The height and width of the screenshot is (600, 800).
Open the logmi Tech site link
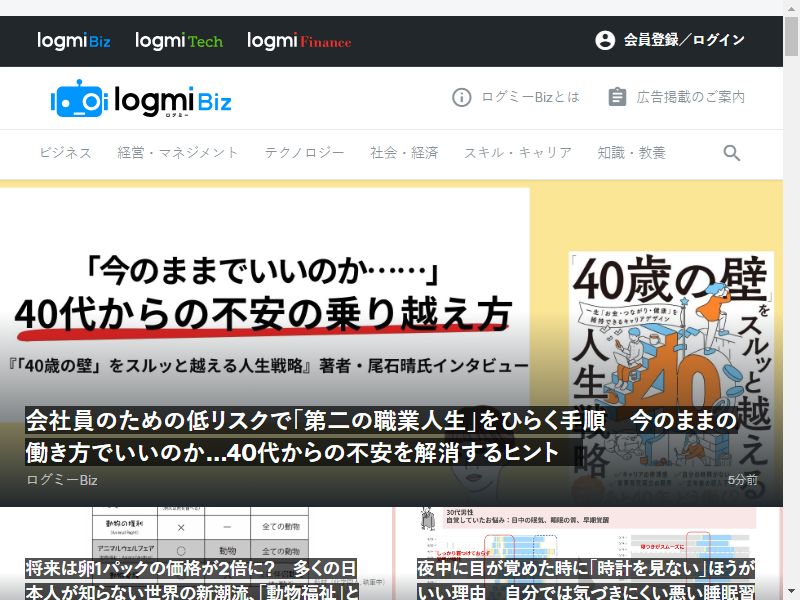point(179,41)
